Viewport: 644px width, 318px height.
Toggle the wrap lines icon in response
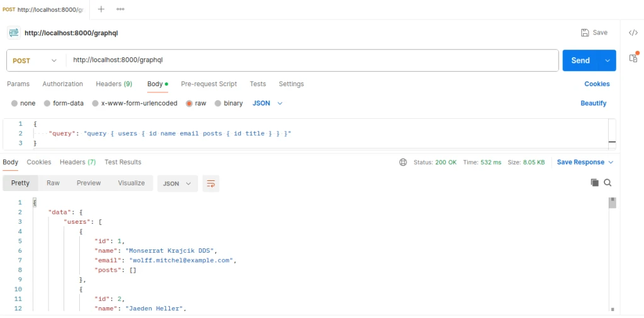coord(211,184)
